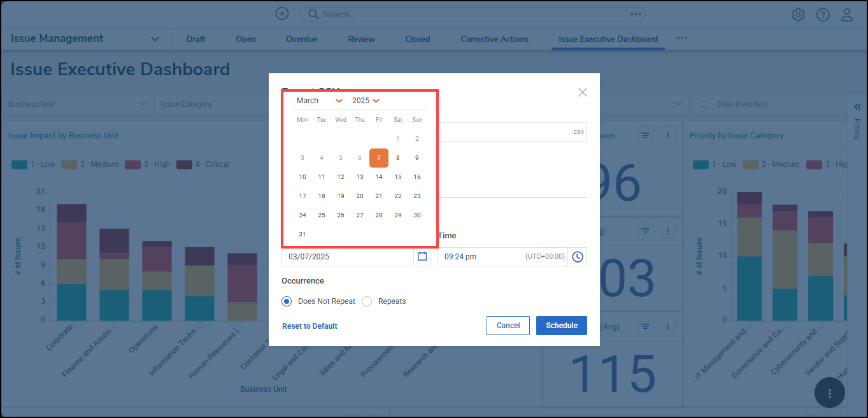The image size is (868, 418).
Task: Open the Corrective Actions tab
Action: tap(494, 39)
